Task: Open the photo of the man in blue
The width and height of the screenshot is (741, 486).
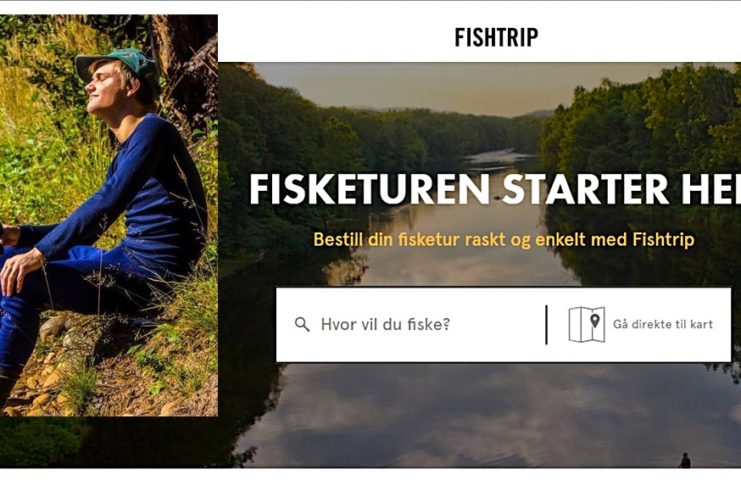Action: point(109,216)
